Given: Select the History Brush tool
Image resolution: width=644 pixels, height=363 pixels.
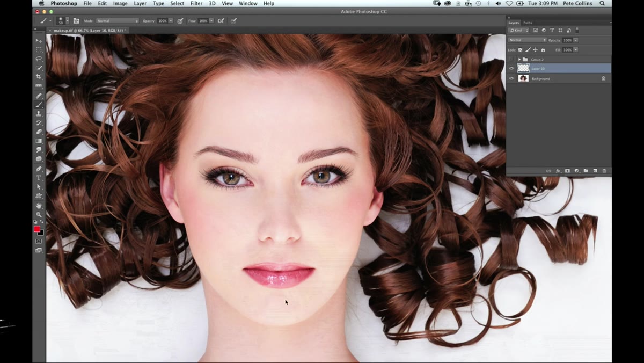Looking at the screenshot, I should pyautogui.click(x=39, y=123).
